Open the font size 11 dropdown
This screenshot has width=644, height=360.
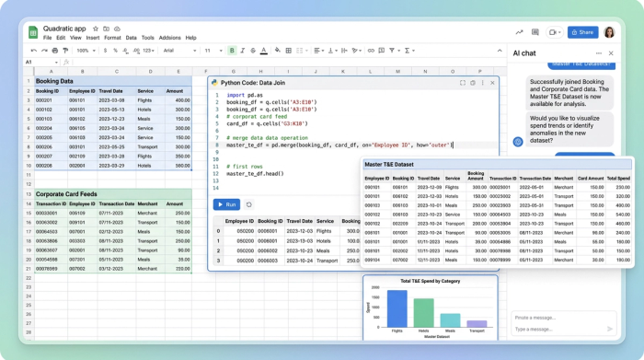click(x=213, y=51)
